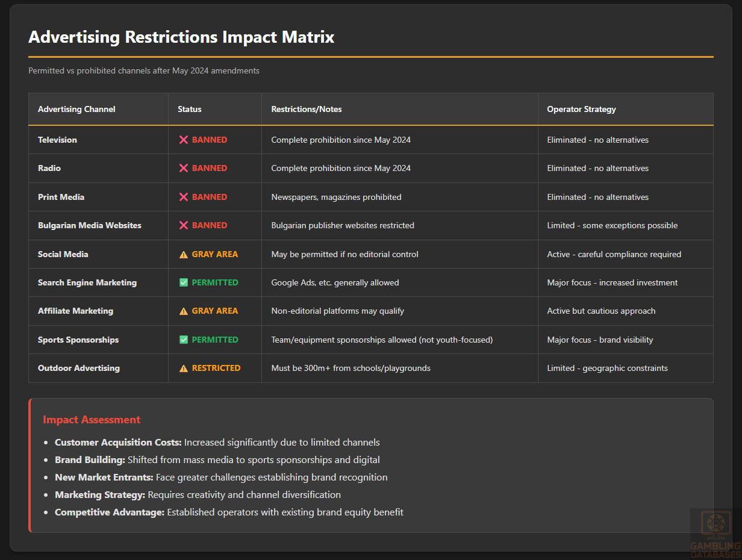This screenshot has width=742, height=560.
Task: Click the Impact Assessment heading
Action: [x=92, y=420]
